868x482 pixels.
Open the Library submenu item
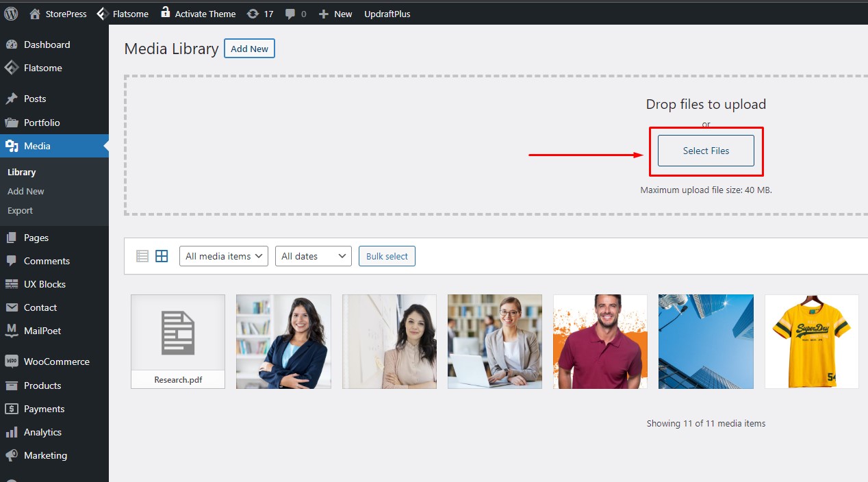[22, 172]
